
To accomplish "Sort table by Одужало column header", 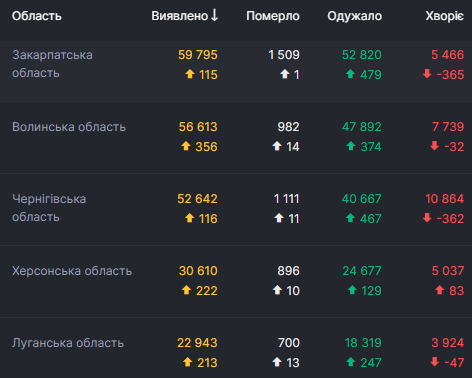I will coord(354,16).
